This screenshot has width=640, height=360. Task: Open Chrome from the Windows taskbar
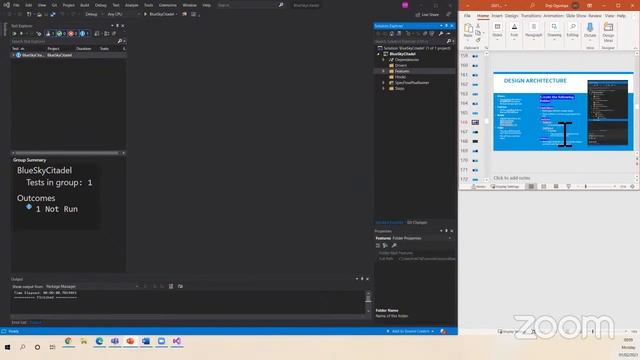[68, 341]
